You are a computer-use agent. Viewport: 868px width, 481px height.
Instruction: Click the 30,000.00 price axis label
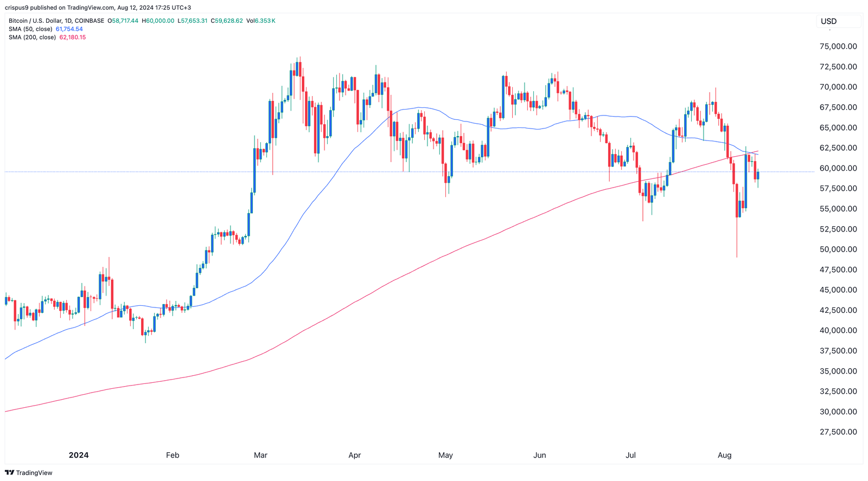coord(838,412)
